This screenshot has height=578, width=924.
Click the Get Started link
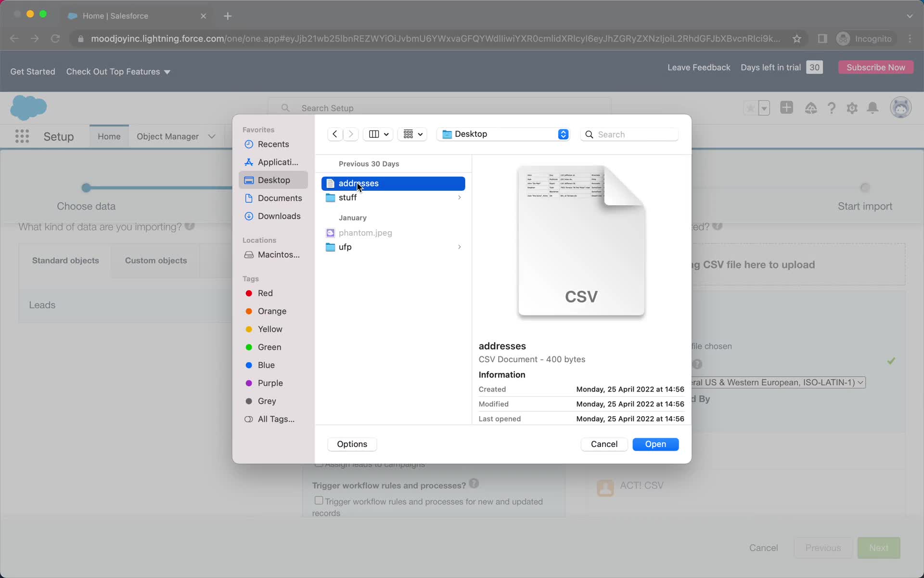(x=33, y=72)
